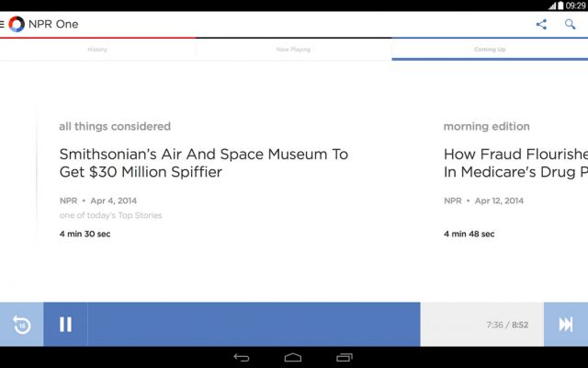588x368 pixels.
Task: Open the hamburger navigation menu
Action: point(2,25)
